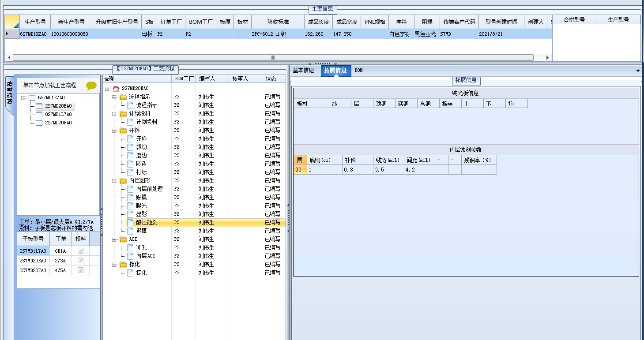
Task: Click the 间距 cell value 4.2
Action: pos(419,170)
